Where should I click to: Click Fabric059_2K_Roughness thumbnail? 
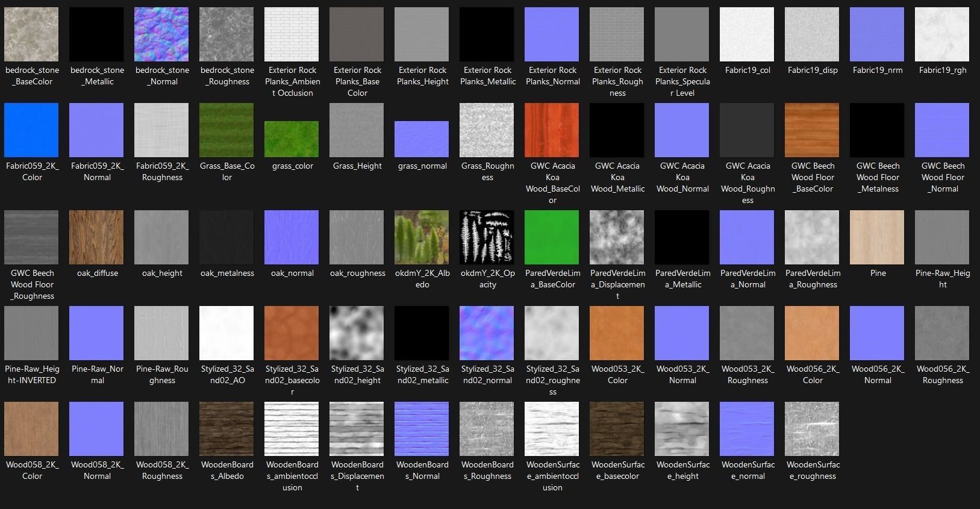(161, 130)
